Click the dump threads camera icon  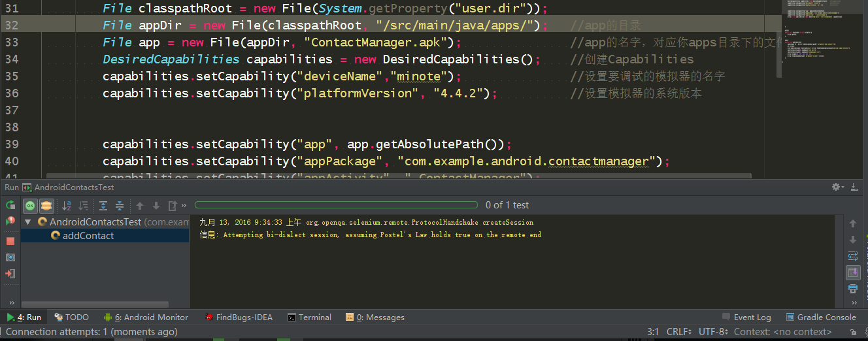(x=10, y=257)
